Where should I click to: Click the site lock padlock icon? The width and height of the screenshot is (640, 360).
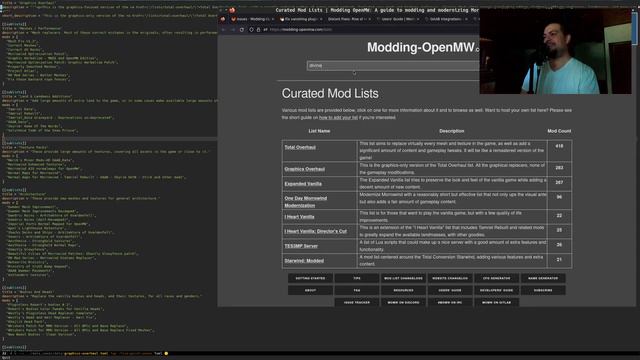(258, 29)
